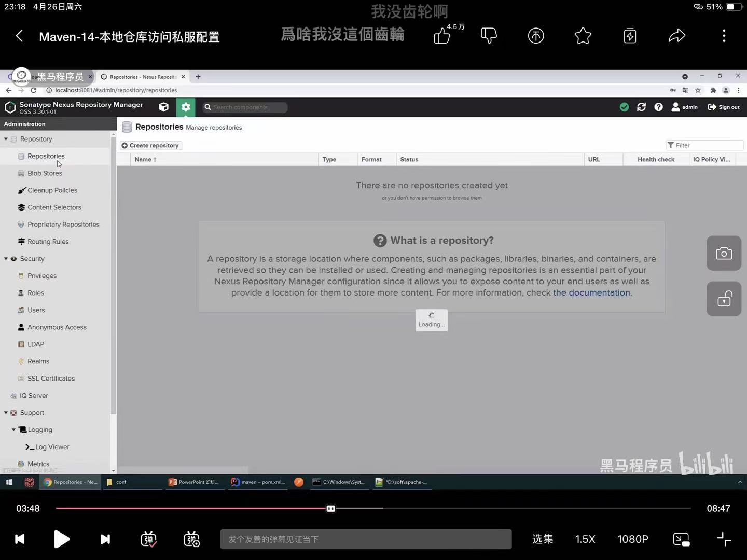Click the repositories Filter field
This screenshot has height=560, width=747.
point(704,145)
